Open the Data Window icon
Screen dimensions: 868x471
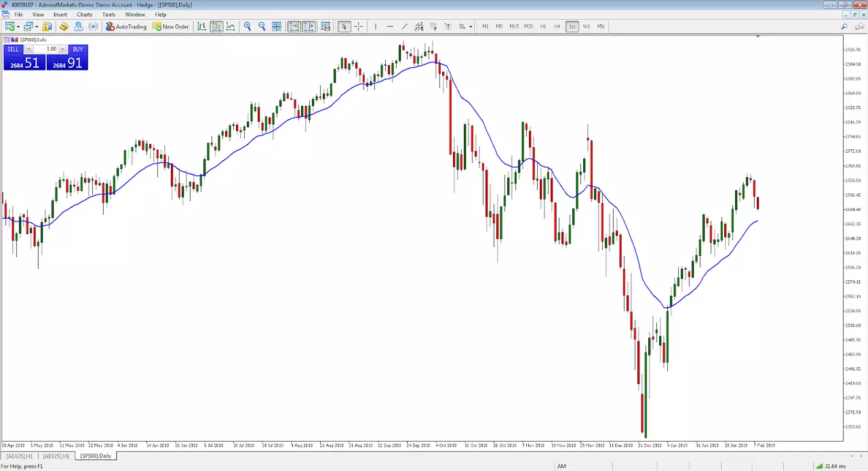(x=64, y=26)
